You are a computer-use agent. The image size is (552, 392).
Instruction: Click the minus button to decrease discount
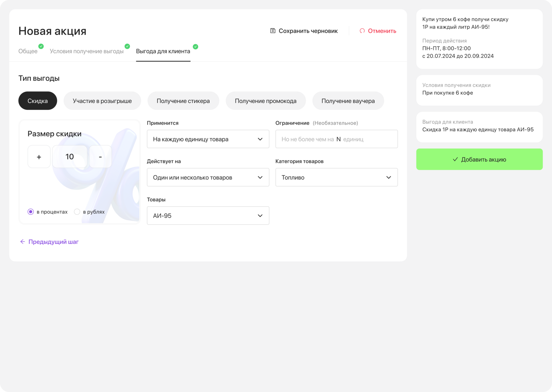coord(100,157)
